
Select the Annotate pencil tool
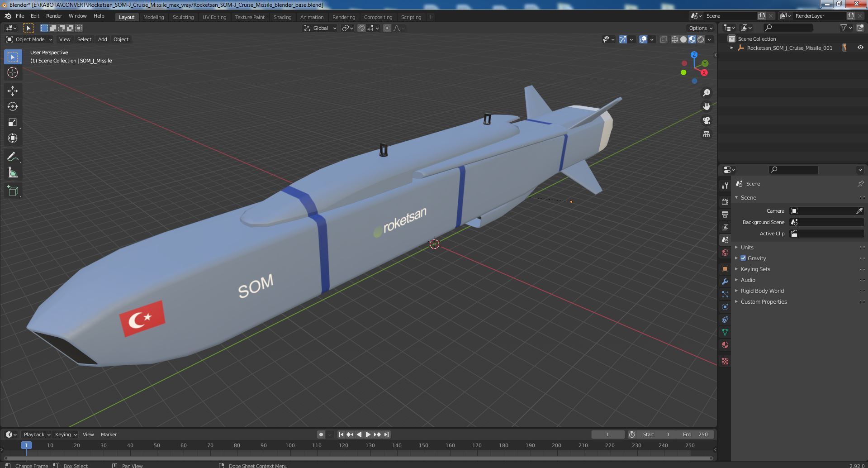(13, 157)
